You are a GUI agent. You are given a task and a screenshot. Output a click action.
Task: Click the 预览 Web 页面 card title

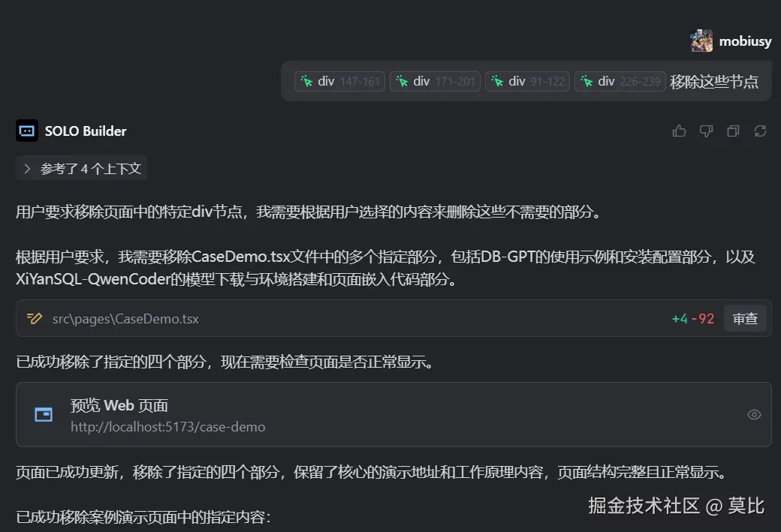pyautogui.click(x=119, y=406)
